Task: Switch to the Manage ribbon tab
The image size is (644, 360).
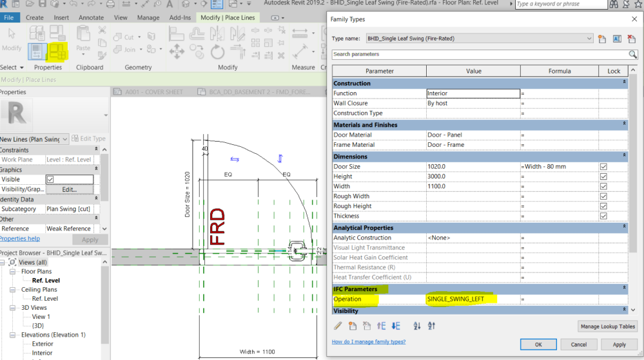Action: point(148,17)
